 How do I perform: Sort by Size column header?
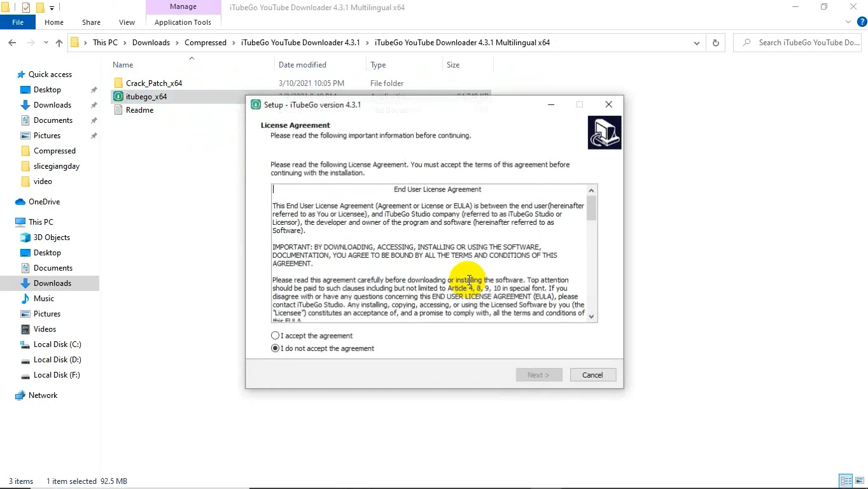click(453, 65)
